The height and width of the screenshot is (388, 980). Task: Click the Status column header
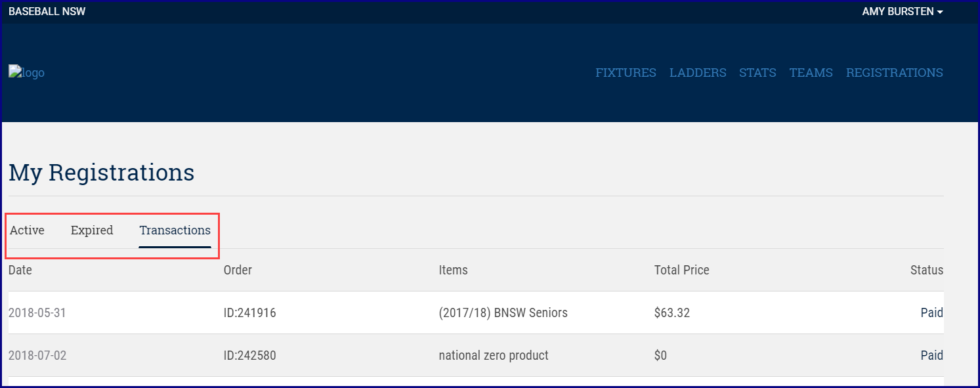pos(926,270)
